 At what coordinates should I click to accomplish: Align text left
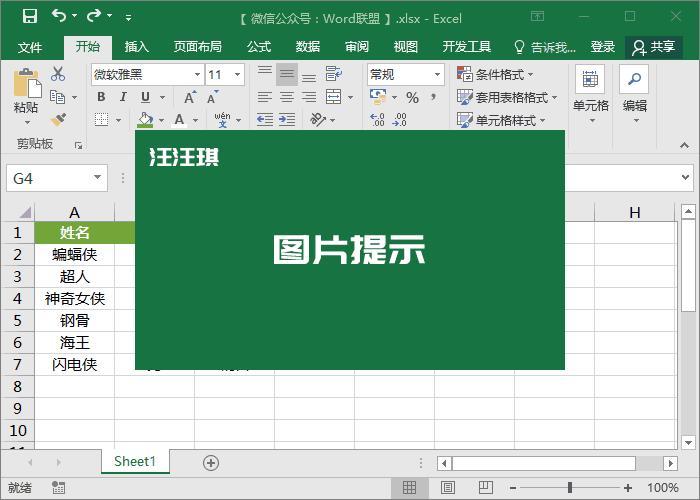click(265, 97)
